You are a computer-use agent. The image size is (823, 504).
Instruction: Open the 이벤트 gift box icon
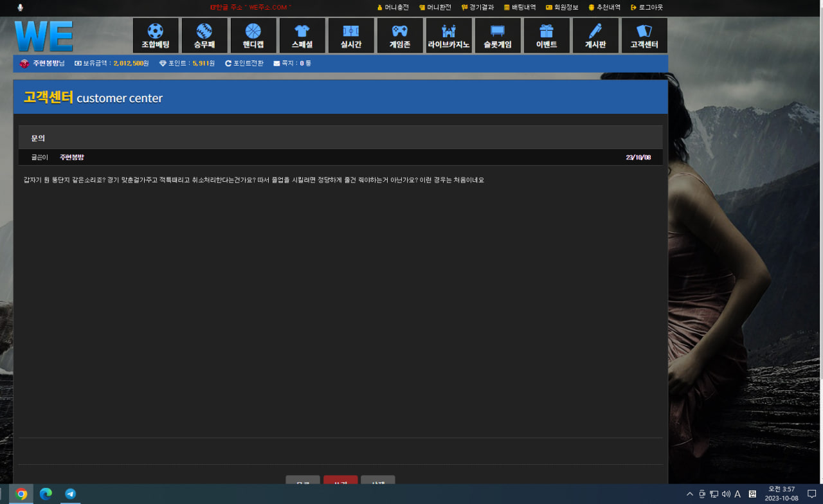click(546, 31)
